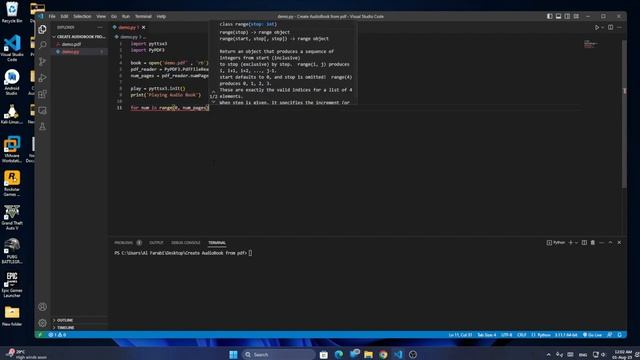640x360 pixels.
Task: Open the View menu
Action: [x=101, y=16]
